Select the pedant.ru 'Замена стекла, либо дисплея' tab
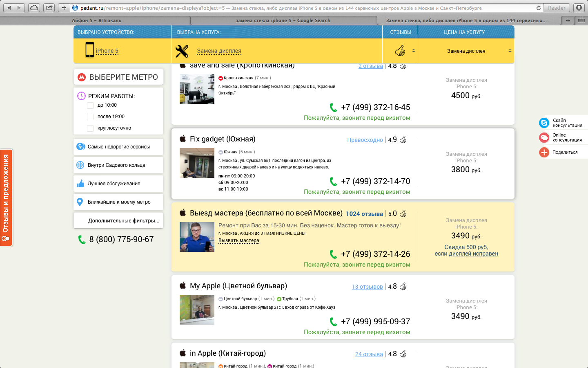 coord(466,20)
